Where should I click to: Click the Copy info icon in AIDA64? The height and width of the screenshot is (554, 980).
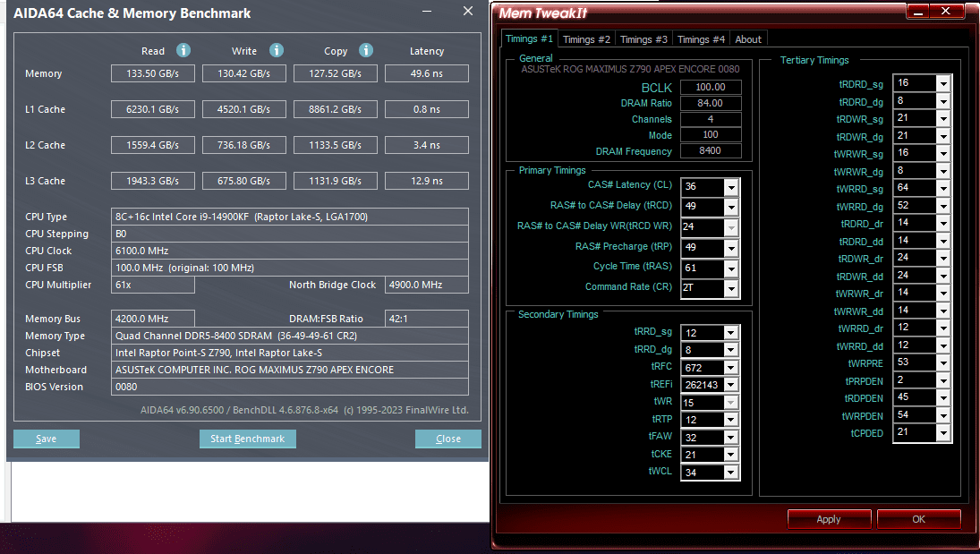366,51
